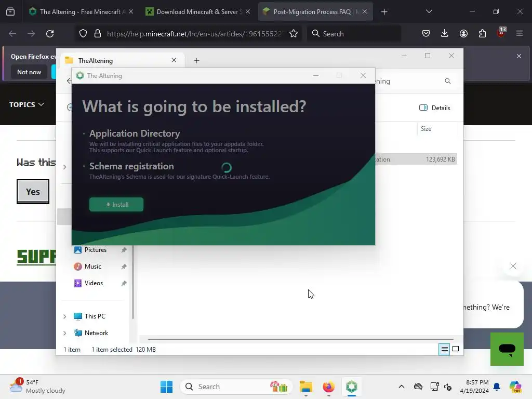Show hidden system tray icons
This screenshot has height=399, width=532.
pos(402,387)
